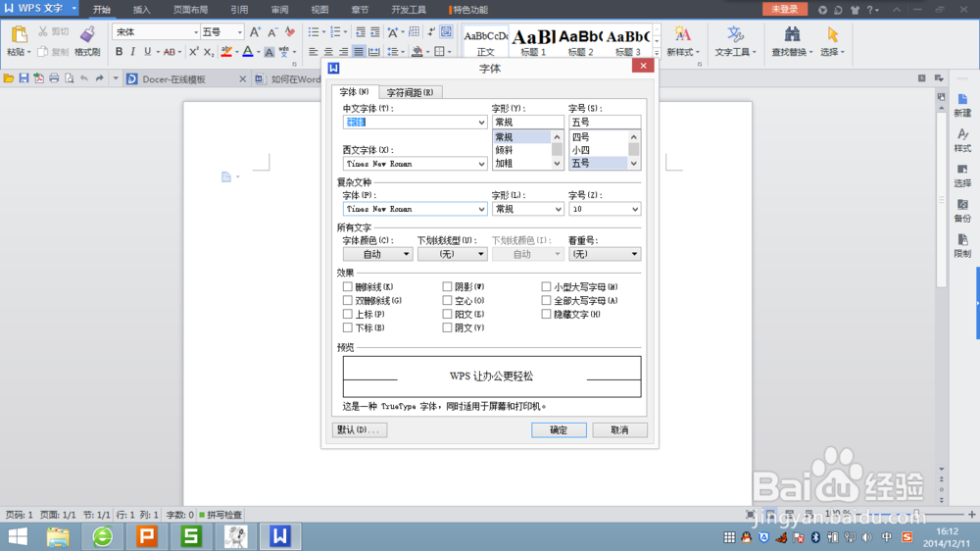Click the Paste icon in the ribbon
The image size is (980, 551).
pos(19,34)
